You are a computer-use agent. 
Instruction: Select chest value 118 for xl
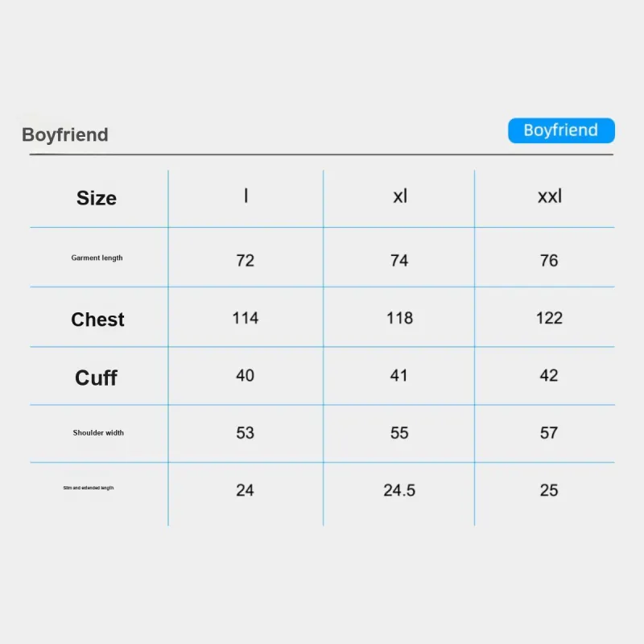[x=399, y=318]
